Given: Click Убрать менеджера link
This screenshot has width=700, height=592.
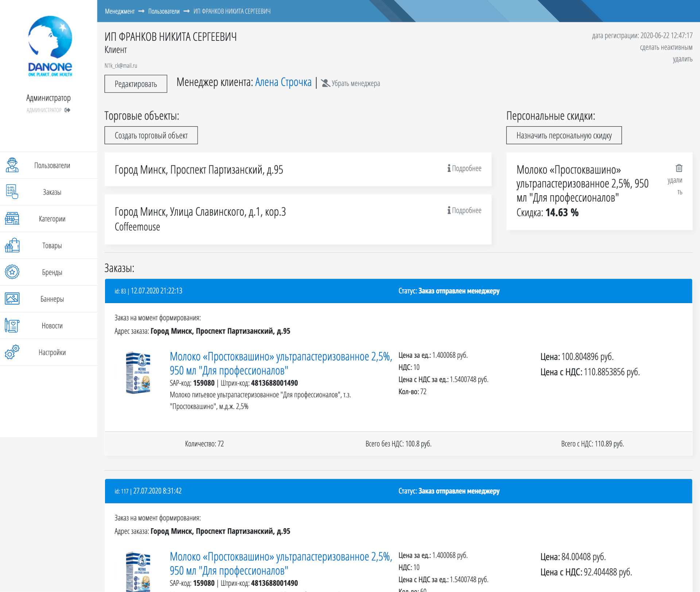Looking at the screenshot, I should click(x=355, y=83).
